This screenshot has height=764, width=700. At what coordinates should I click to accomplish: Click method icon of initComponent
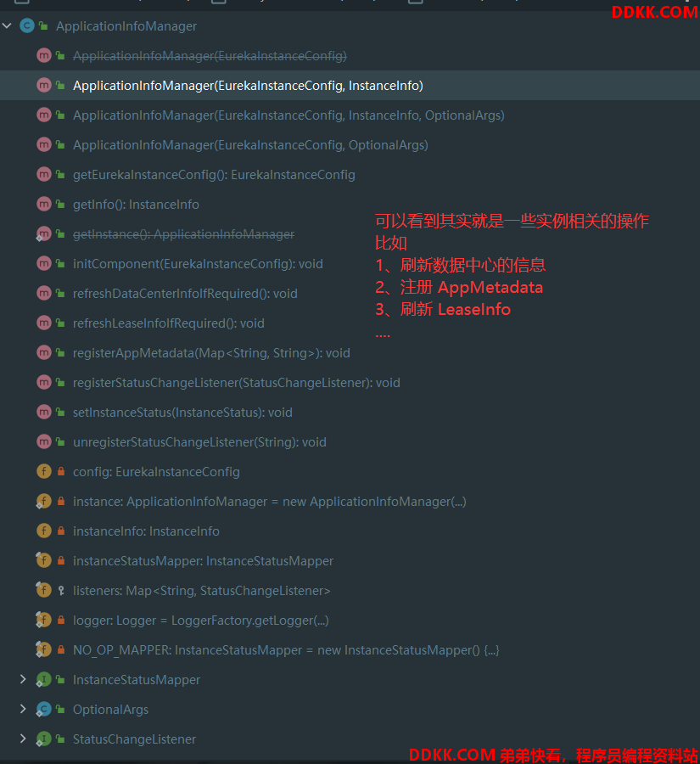44,264
